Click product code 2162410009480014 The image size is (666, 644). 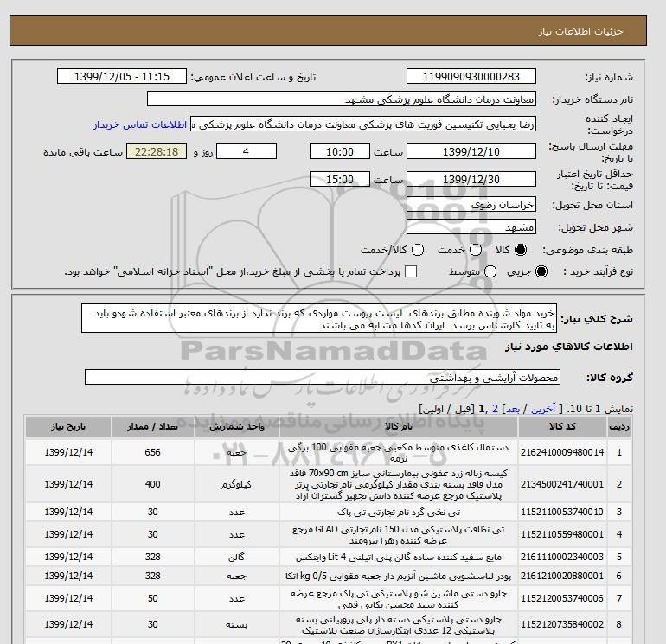click(562, 453)
